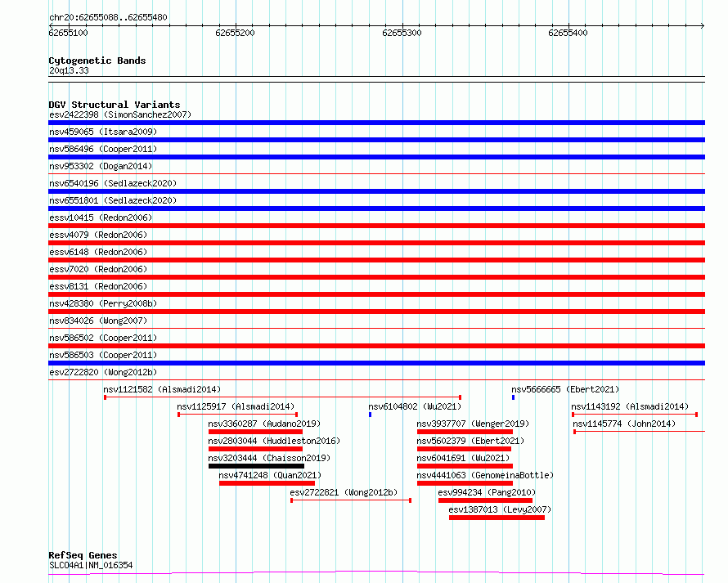The image size is (728, 583).
Task: Click the 62655200 ruler tick label
Action: 235,33
